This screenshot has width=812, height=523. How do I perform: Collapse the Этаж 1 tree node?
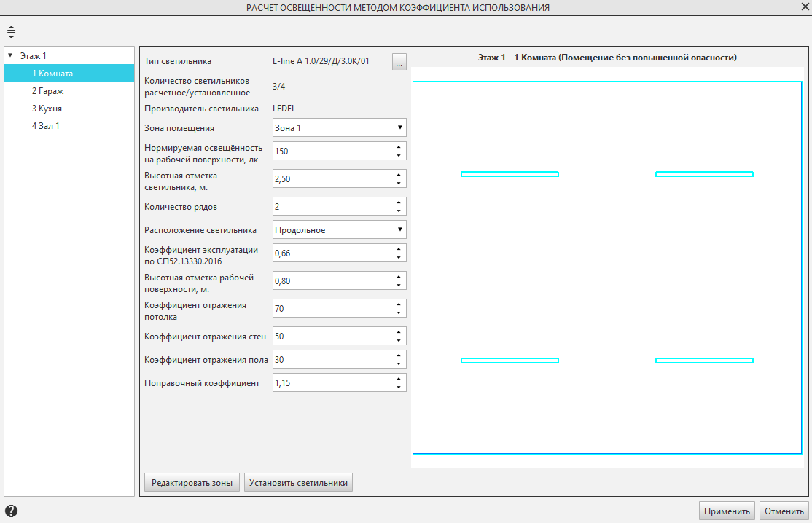(x=10, y=55)
